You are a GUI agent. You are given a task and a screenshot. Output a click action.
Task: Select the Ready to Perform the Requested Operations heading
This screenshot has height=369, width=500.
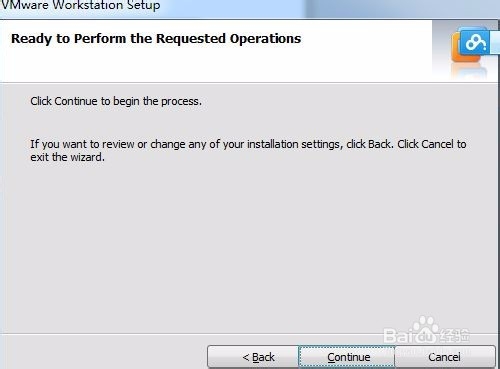pos(156,39)
